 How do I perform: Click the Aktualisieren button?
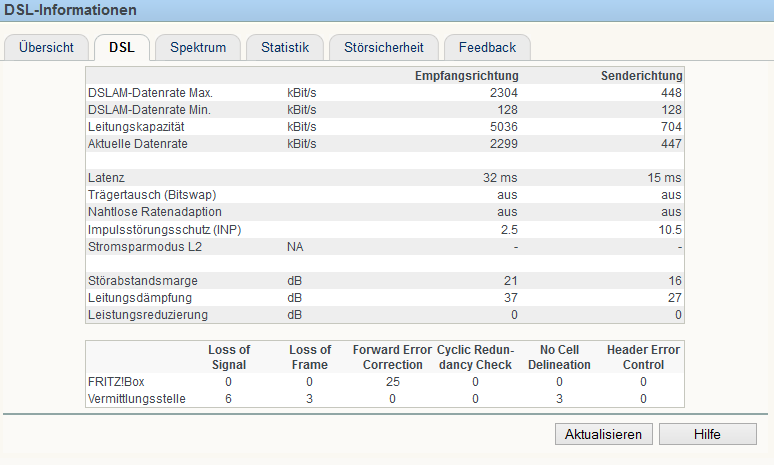(x=604, y=434)
